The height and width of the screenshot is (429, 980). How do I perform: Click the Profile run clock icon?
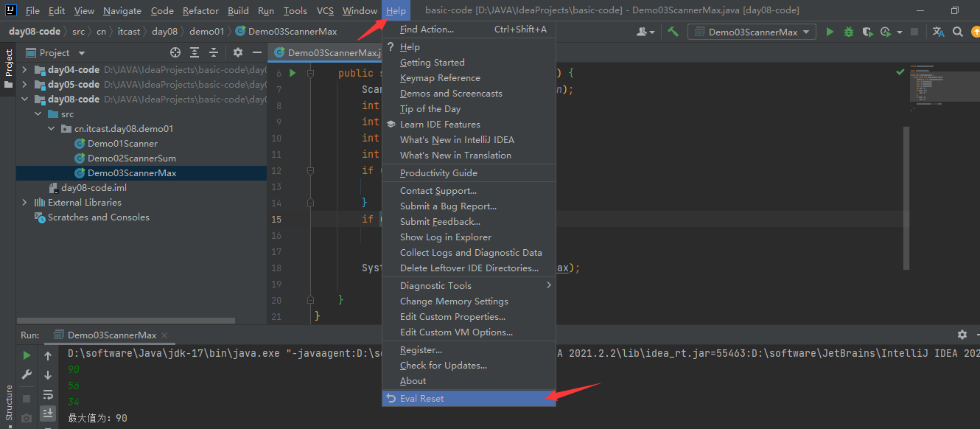[885, 32]
